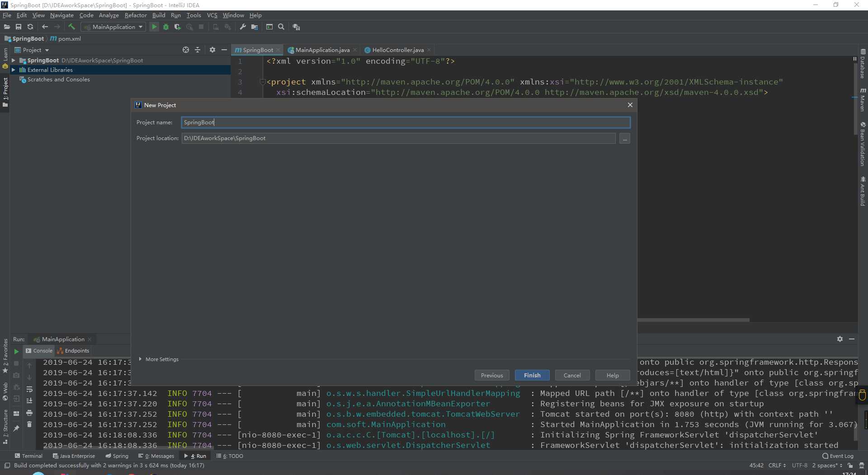Click the Project location input field
The height and width of the screenshot is (475, 868).
pos(398,138)
